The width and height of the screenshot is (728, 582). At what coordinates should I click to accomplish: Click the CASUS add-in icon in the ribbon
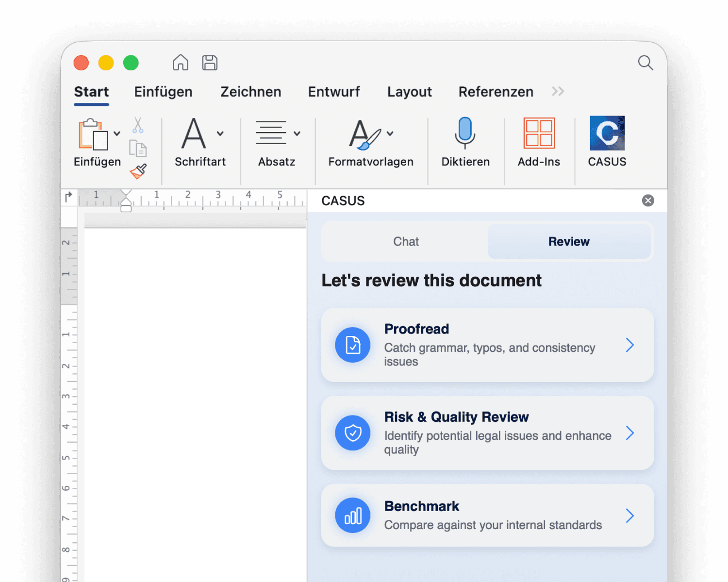[607, 133]
